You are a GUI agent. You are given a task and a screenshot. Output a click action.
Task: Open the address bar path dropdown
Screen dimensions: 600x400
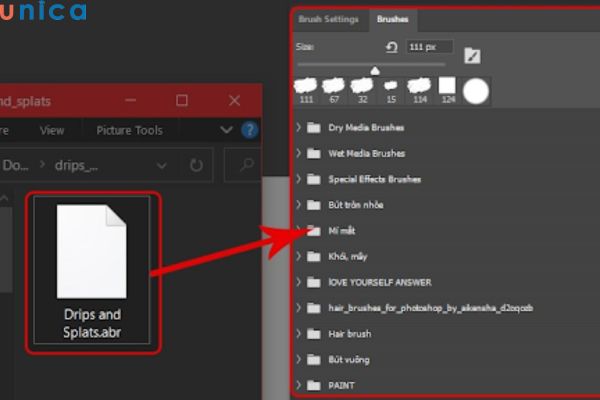pos(161,165)
